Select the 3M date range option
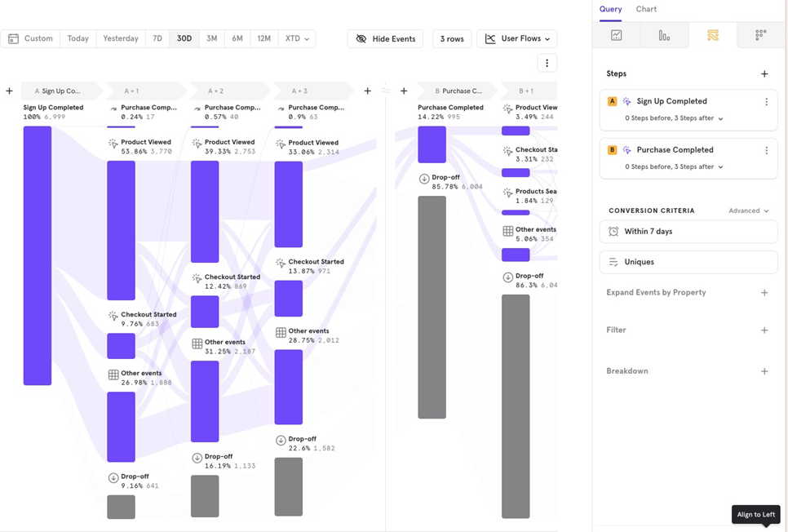 211,38
